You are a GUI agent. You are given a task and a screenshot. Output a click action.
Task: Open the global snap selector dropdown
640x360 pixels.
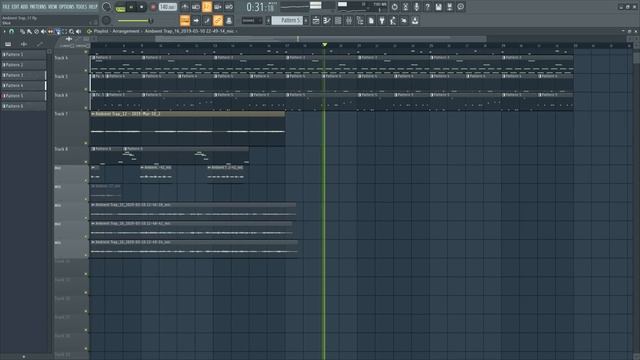click(252, 20)
